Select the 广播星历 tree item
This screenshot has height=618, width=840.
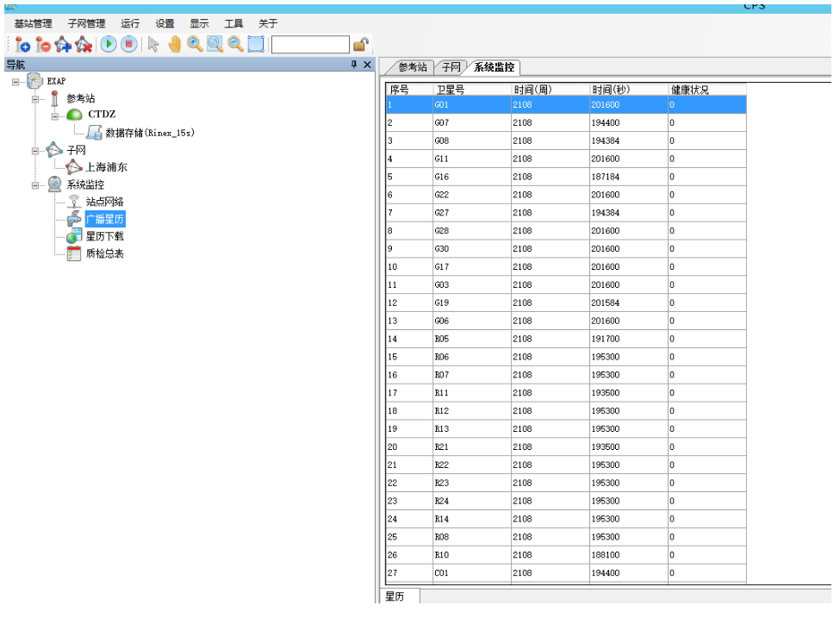pos(105,219)
